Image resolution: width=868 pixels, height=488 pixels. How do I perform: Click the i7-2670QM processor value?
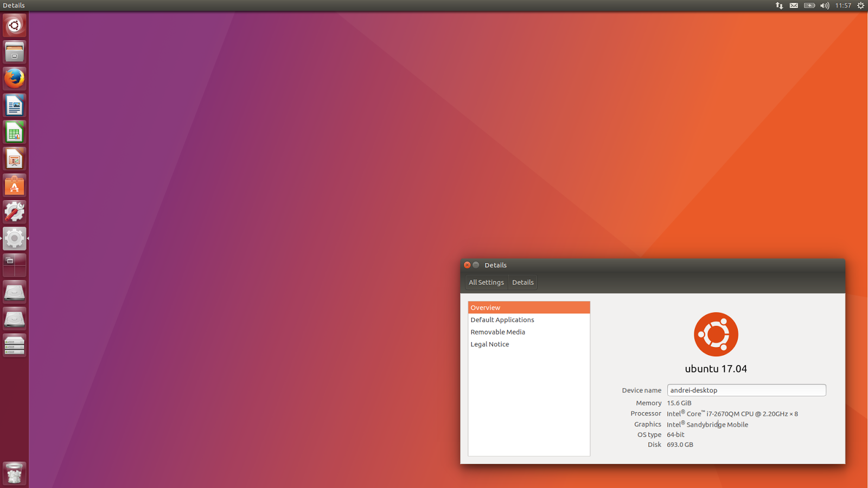click(732, 414)
